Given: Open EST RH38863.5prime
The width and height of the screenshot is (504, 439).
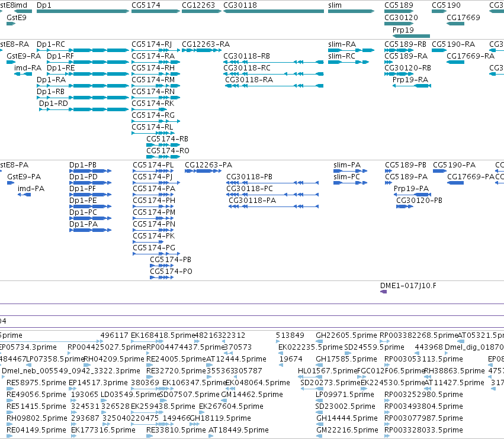Looking at the screenshot, I should [428, 377].
